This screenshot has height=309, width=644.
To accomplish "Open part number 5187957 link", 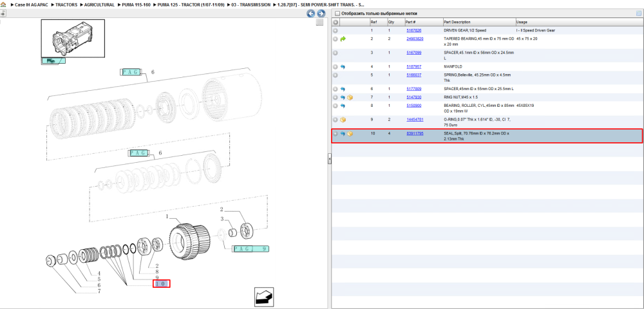I will click(413, 66).
